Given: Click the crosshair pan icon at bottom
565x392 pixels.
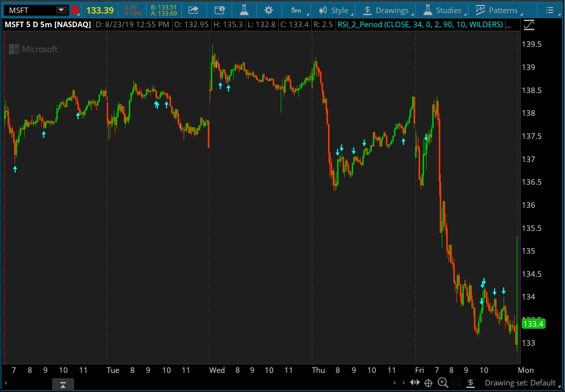Looking at the screenshot, I should [x=429, y=383].
